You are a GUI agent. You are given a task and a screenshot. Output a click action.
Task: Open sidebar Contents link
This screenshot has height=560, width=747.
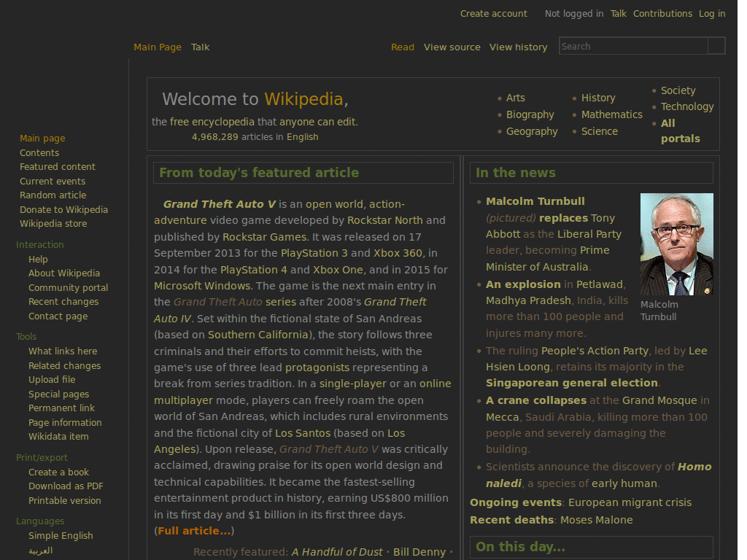39,153
